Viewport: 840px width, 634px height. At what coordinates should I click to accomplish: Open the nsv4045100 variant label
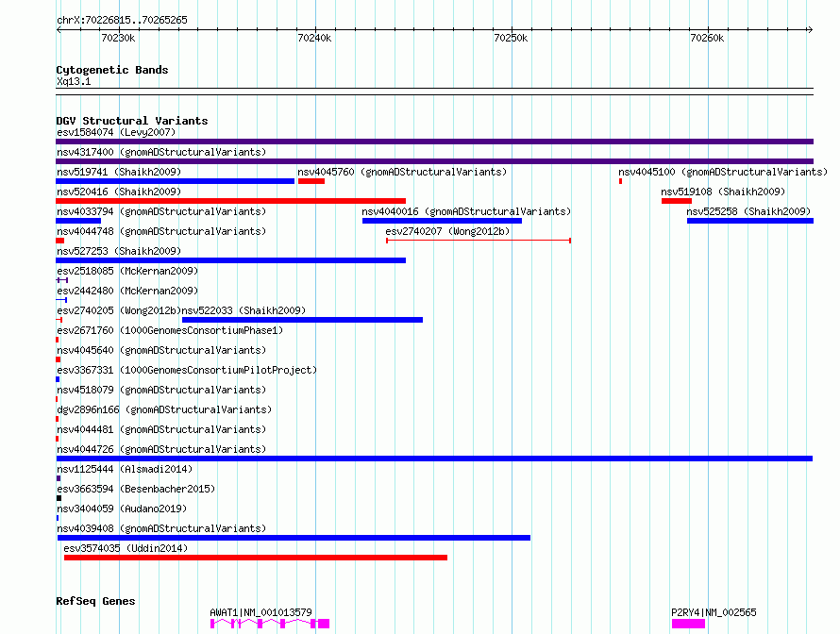point(723,172)
